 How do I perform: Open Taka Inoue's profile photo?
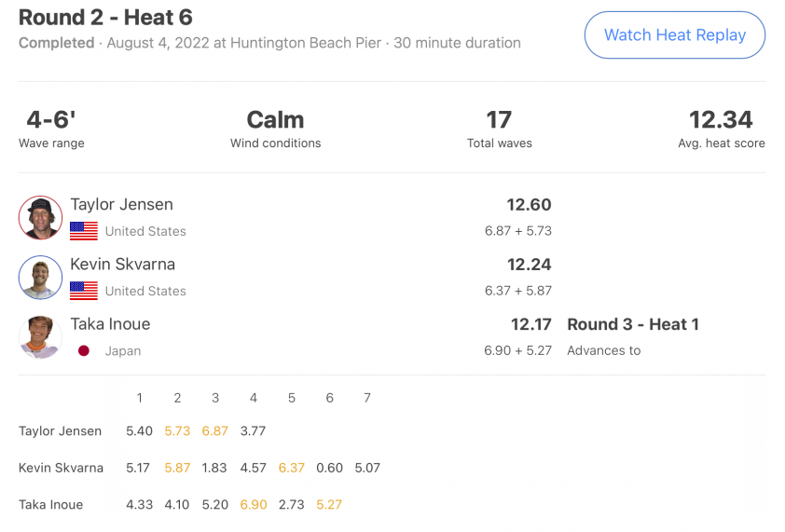pyautogui.click(x=40, y=337)
